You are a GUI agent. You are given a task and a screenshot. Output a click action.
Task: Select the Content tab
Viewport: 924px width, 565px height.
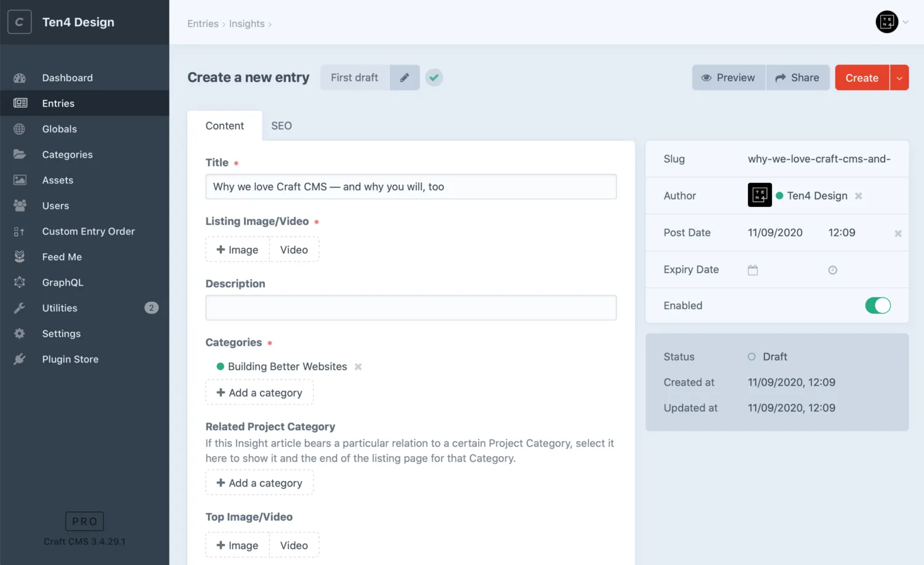coord(225,126)
